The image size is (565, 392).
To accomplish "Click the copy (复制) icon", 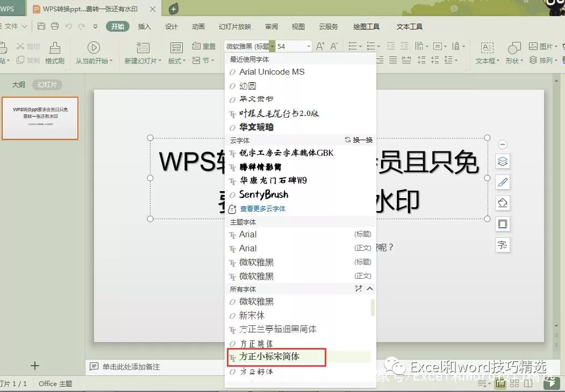I will (20, 60).
